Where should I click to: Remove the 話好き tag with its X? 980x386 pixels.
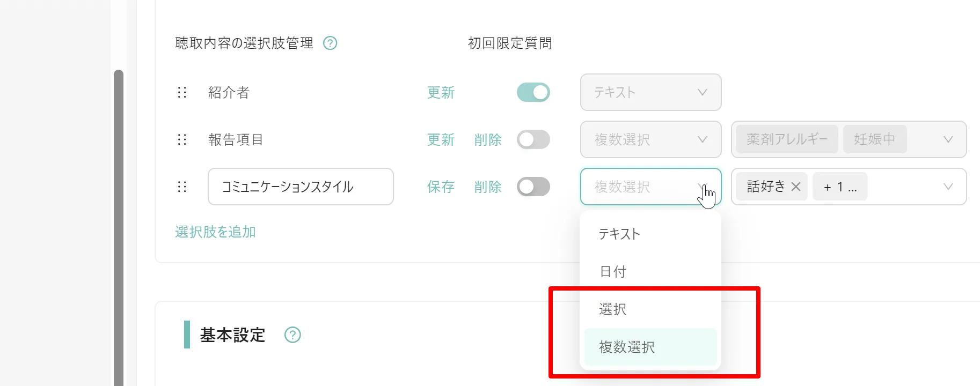(x=796, y=187)
